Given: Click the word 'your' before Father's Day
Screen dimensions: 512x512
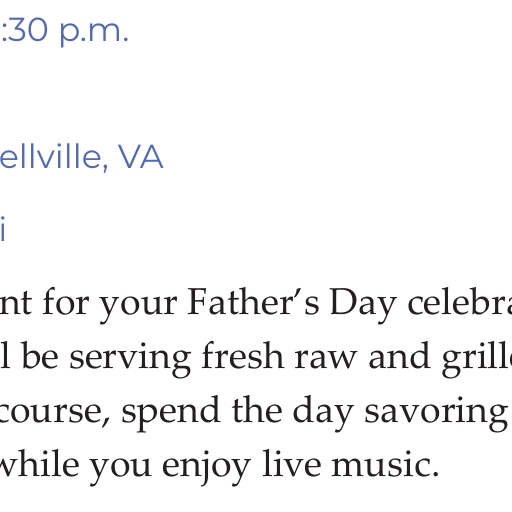Looking at the screenshot, I should [138, 307].
